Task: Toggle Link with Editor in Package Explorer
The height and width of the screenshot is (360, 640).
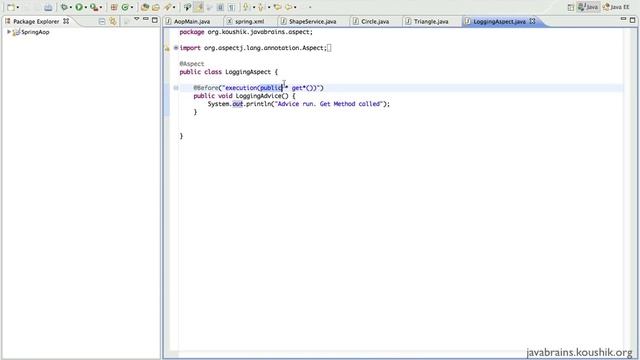Action: [113, 21]
